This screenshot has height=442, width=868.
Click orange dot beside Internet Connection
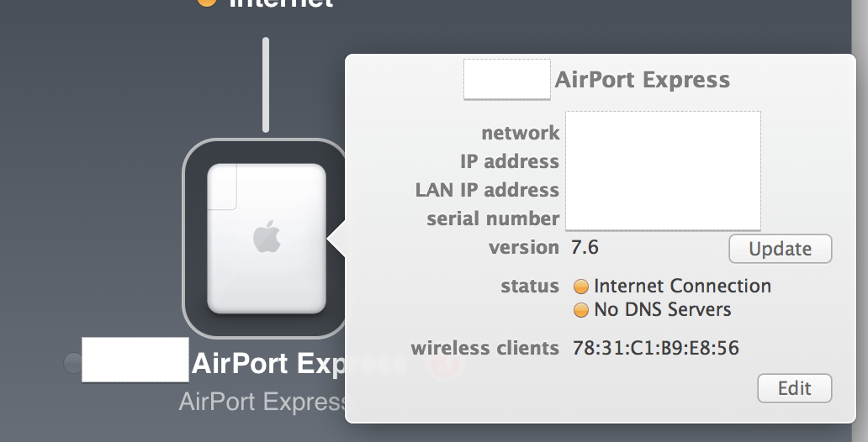coord(580,287)
